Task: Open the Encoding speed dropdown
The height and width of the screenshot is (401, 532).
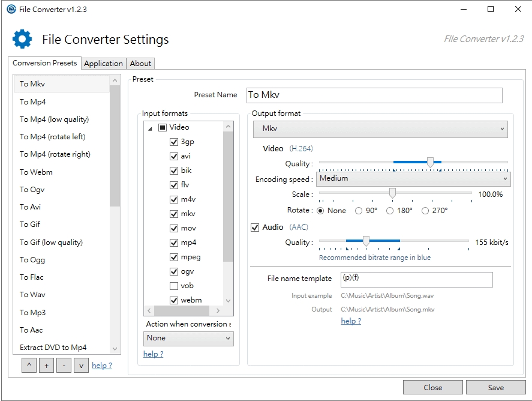Action: 413,179
